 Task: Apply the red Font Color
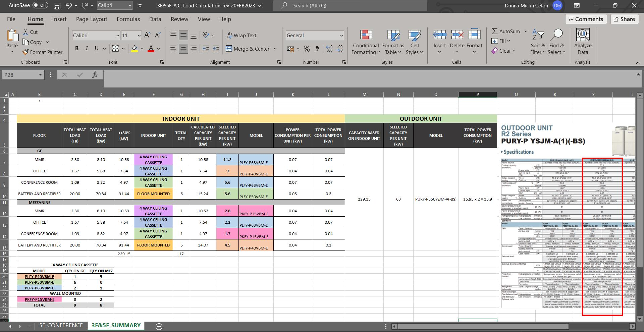pos(151,49)
